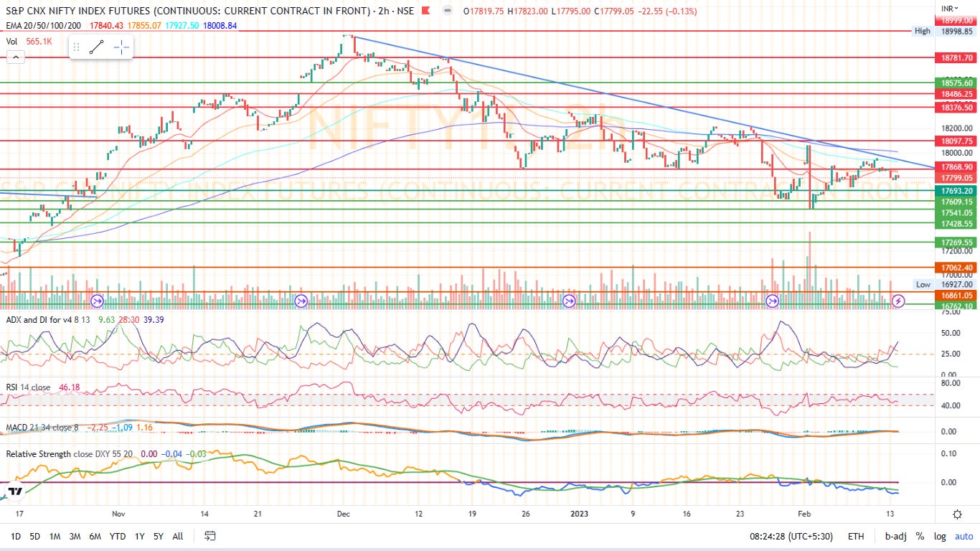Click the 17609.15 green price label

tap(956, 202)
